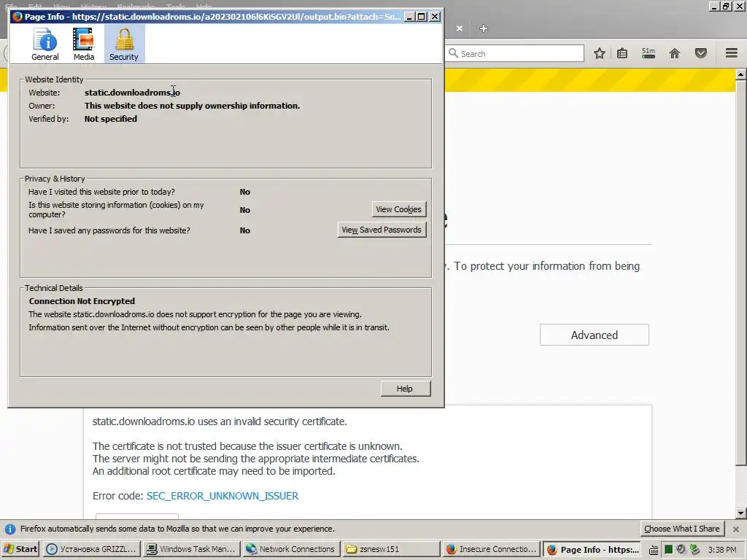Switch to Установка GRIZZL taskbar window

point(92,549)
